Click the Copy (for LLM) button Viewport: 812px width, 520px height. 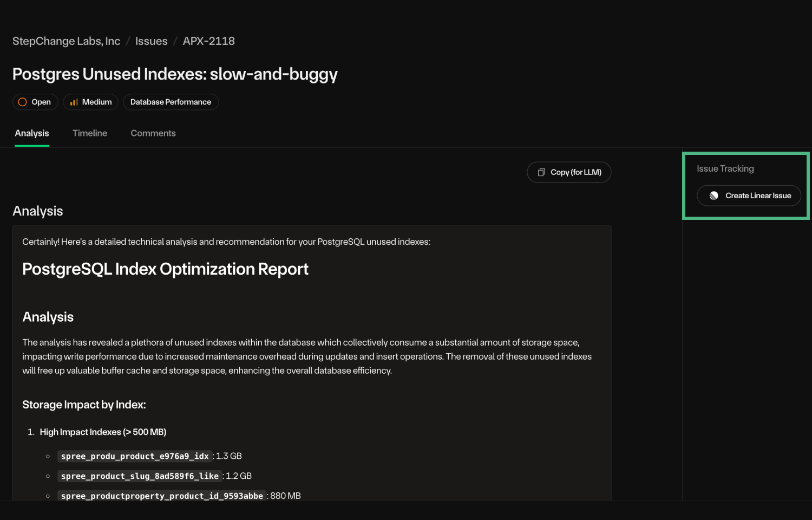click(568, 172)
